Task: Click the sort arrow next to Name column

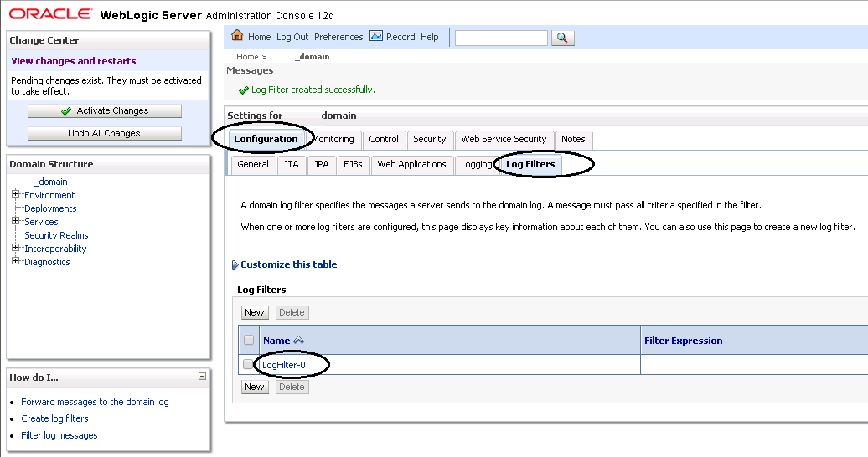Action: tap(298, 341)
